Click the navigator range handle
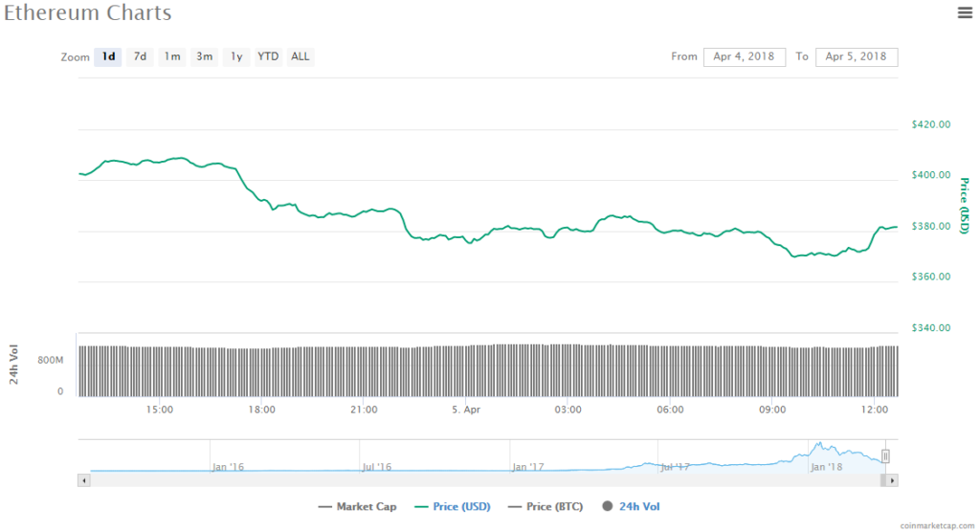Viewport: 980px width, 532px height. pos(886,456)
